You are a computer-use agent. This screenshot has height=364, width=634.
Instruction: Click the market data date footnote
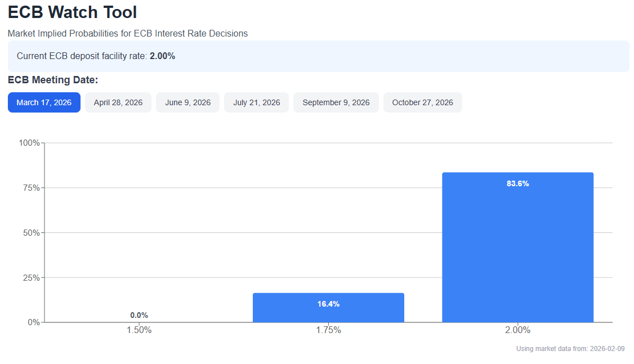570,349
